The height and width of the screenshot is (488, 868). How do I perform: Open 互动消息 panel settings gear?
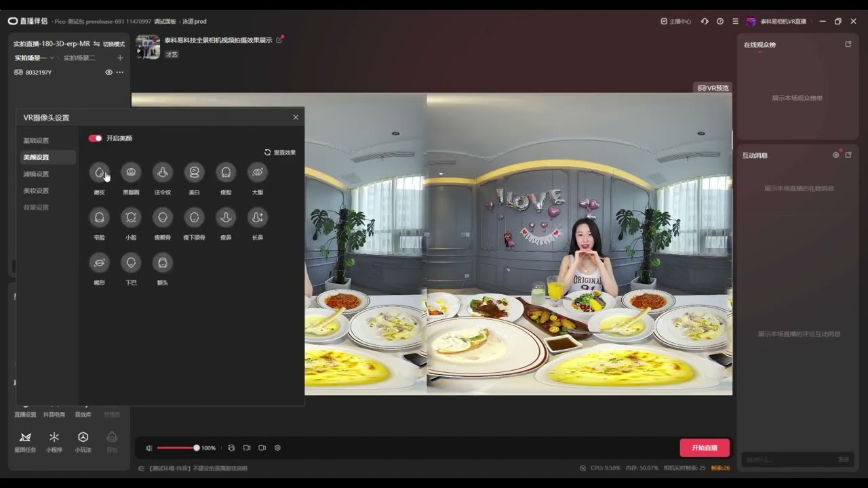(x=835, y=155)
